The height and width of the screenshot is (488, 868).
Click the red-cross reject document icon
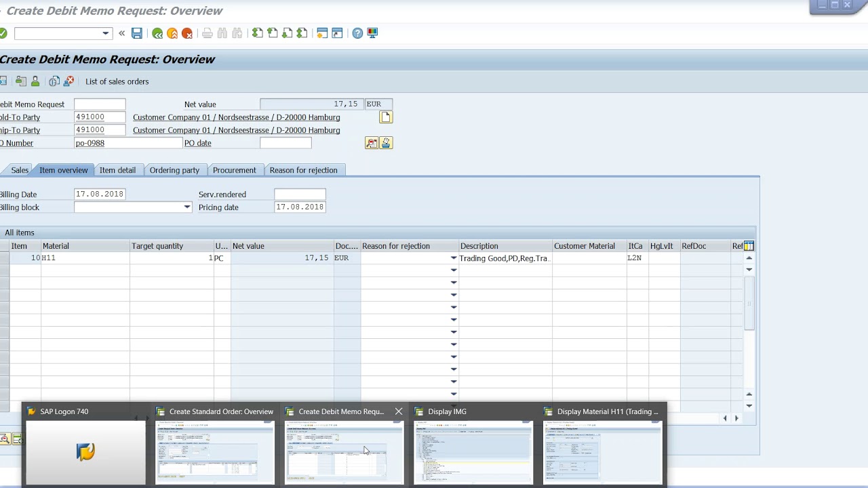pyautogui.click(x=68, y=81)
